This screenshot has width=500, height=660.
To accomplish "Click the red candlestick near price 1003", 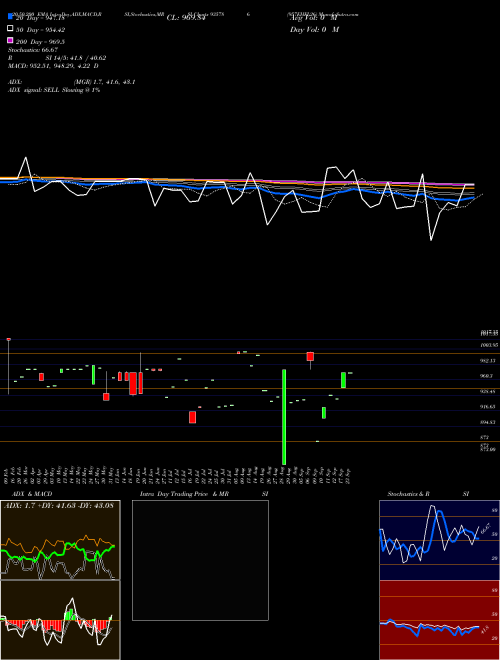I will pos(310,357).
